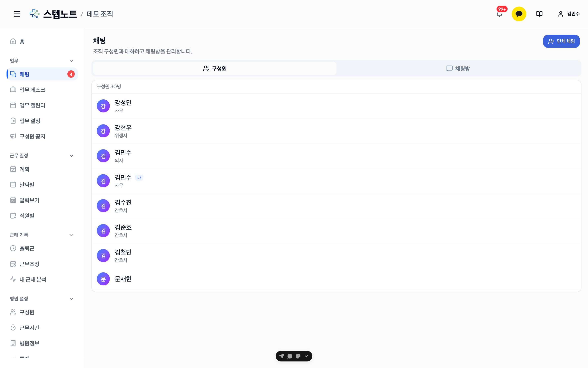Click the 직원별 calendar-plus icon

click(x=13, y=216)
